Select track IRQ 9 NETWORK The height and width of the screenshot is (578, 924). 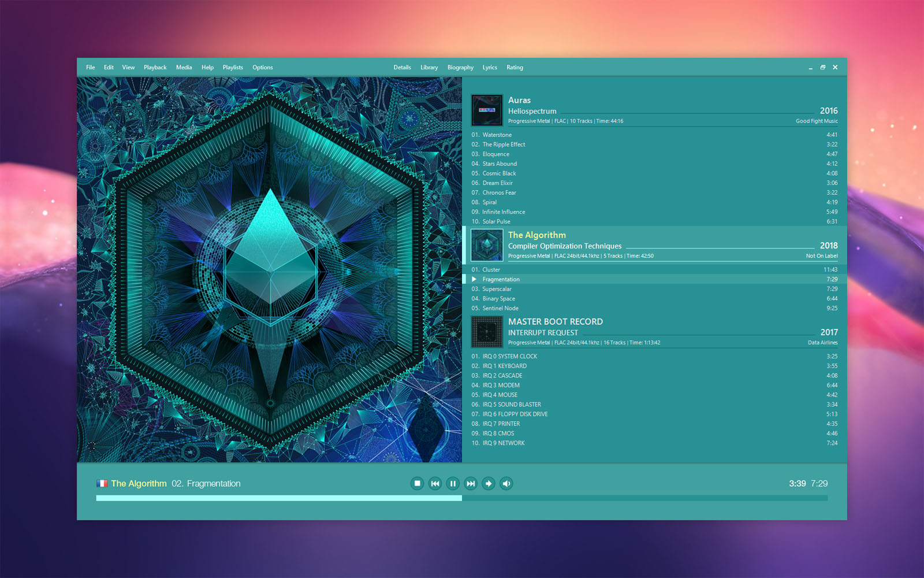(654, 443)
